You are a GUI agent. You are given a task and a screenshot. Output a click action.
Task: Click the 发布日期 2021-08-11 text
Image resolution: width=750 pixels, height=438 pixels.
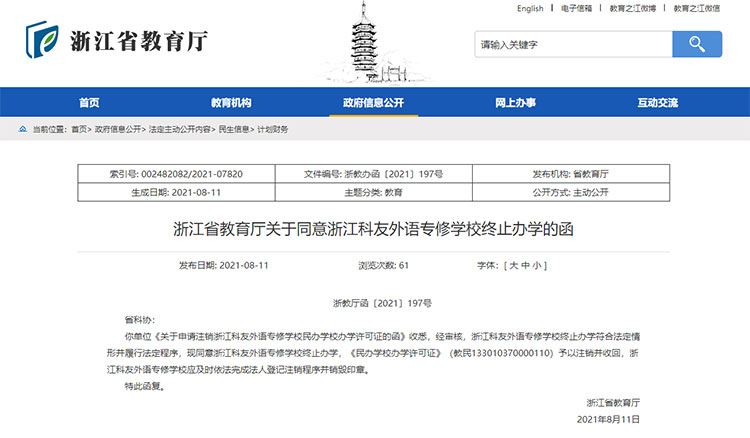pyautogui.click(x=224, y=265)
